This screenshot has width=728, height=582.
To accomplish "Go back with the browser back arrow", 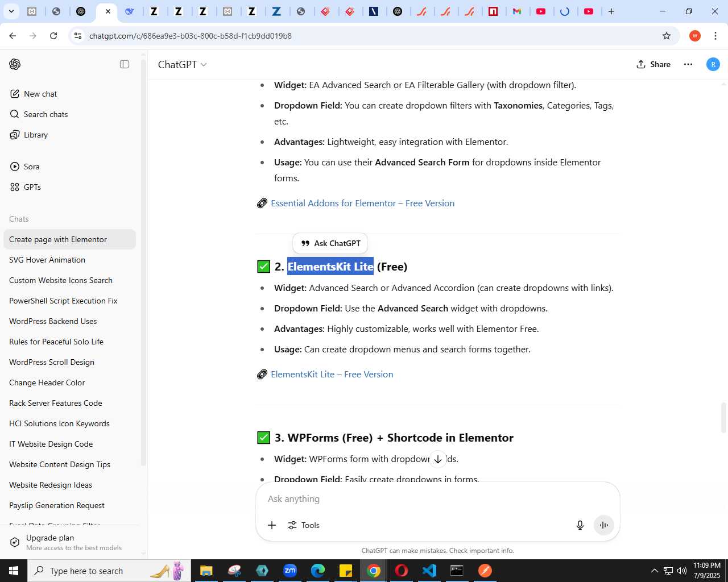I will click(x=13, y=36).
